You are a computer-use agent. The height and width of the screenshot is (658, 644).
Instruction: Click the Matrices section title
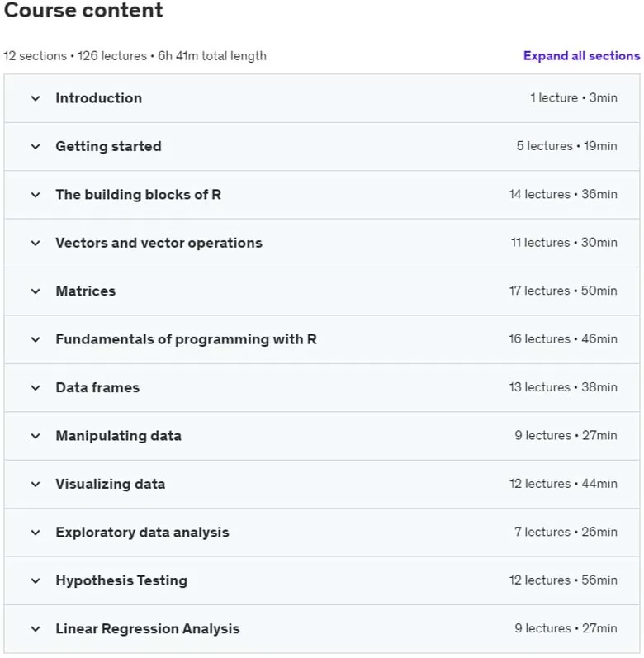pos(86,291)
